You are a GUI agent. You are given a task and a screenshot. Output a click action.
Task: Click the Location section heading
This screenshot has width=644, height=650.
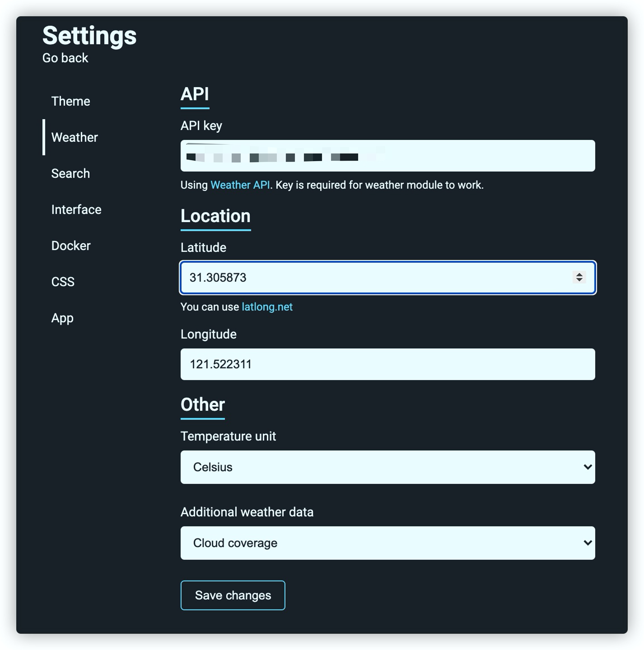point(215,216)
